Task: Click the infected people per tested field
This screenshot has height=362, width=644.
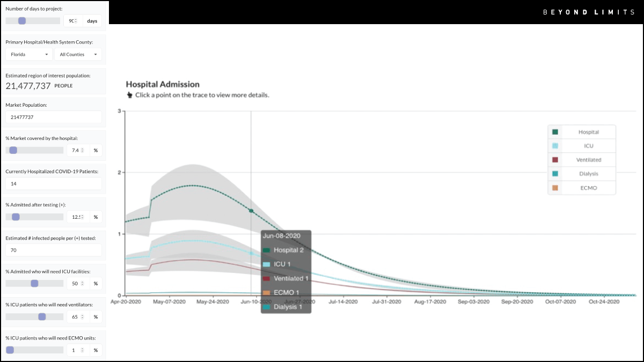Action: 54,250
